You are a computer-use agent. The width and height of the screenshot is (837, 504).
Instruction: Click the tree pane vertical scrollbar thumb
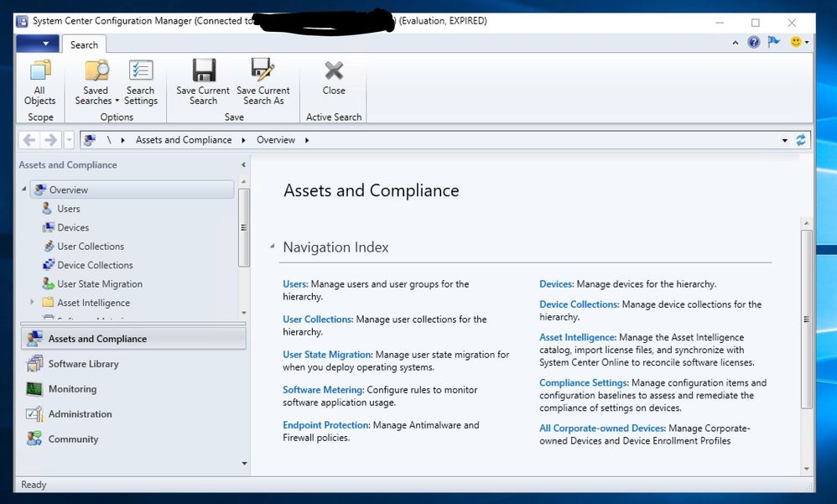pyautogui.click(x=243, y=227)
